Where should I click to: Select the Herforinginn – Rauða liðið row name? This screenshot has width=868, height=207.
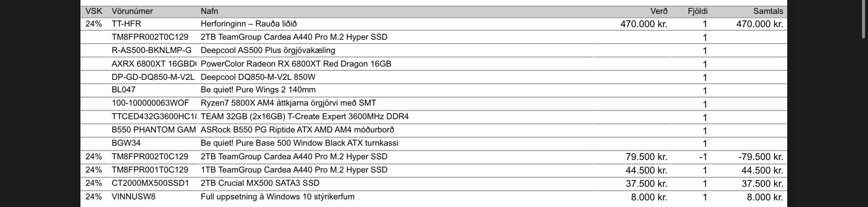(249, 24)
